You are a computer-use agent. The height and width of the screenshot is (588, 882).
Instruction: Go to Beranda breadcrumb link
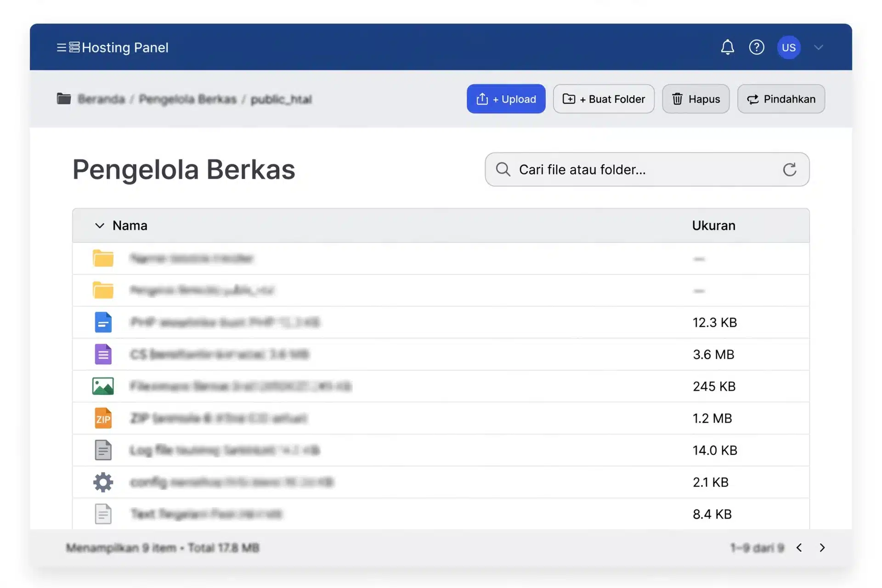[101, 99]
